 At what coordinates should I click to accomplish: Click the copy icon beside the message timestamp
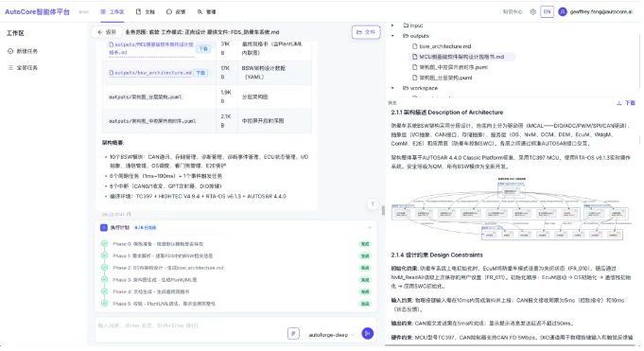click(x=129, y=215)
